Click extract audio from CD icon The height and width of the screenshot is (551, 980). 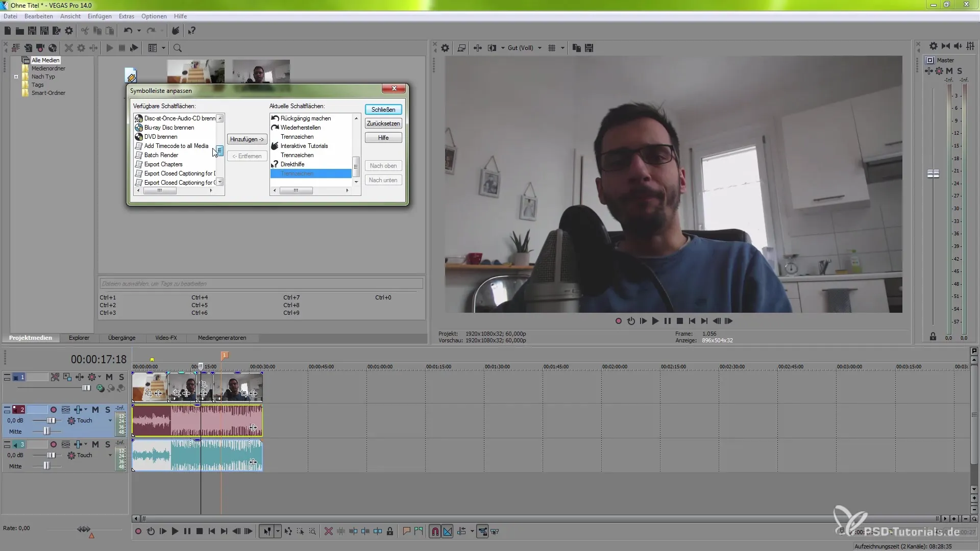(53, 48)
